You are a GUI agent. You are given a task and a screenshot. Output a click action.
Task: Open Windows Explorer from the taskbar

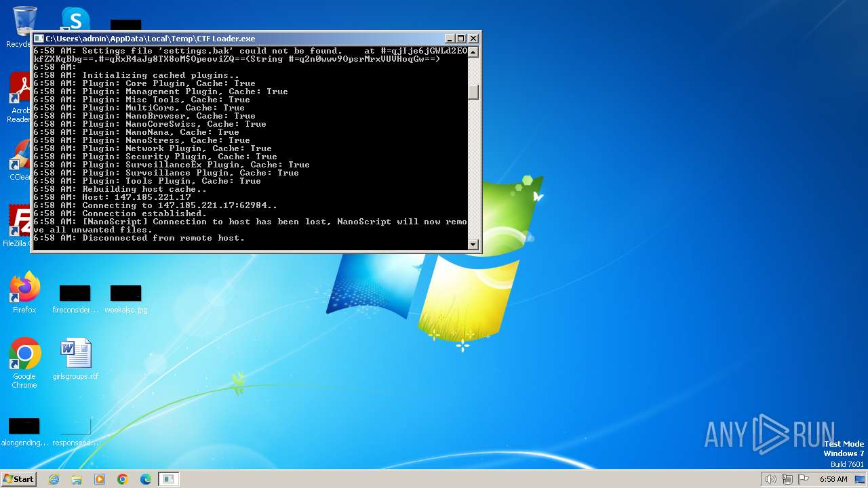(77, 479)
